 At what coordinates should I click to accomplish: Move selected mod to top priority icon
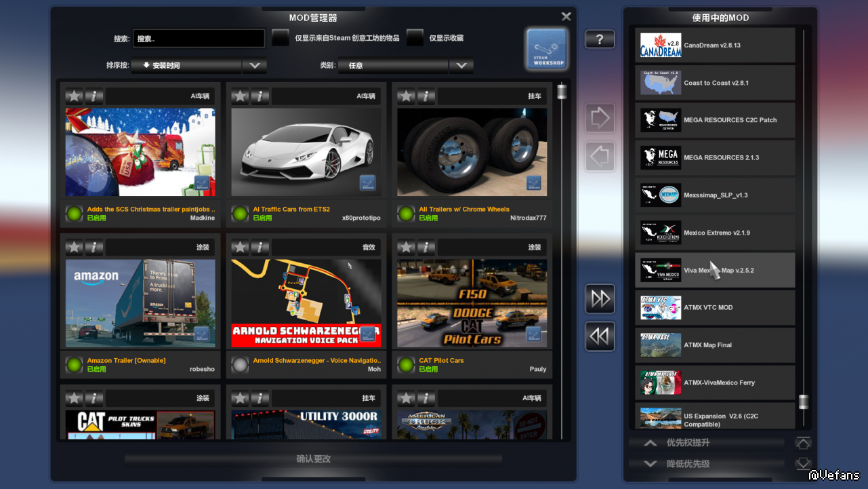click(803, 443)
